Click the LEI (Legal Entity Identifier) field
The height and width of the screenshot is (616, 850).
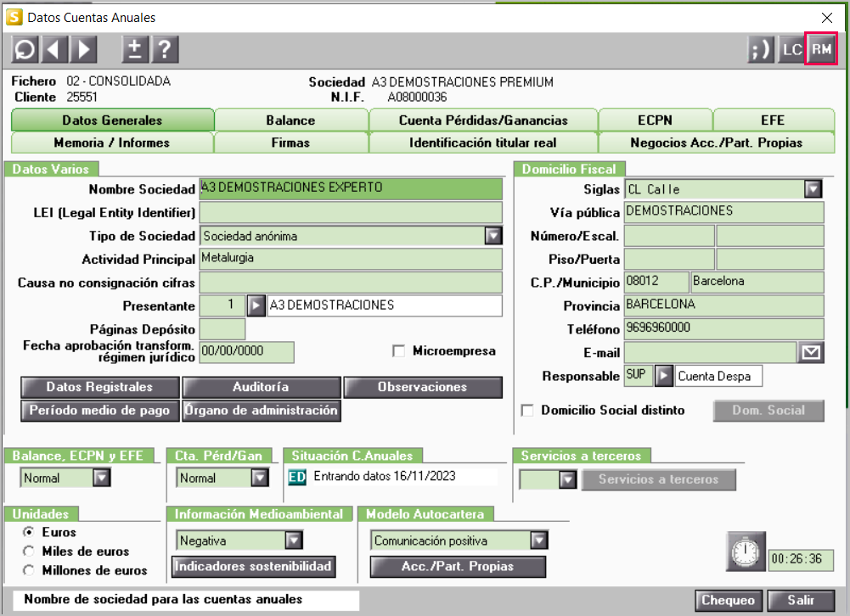click(x=350, y=212)
